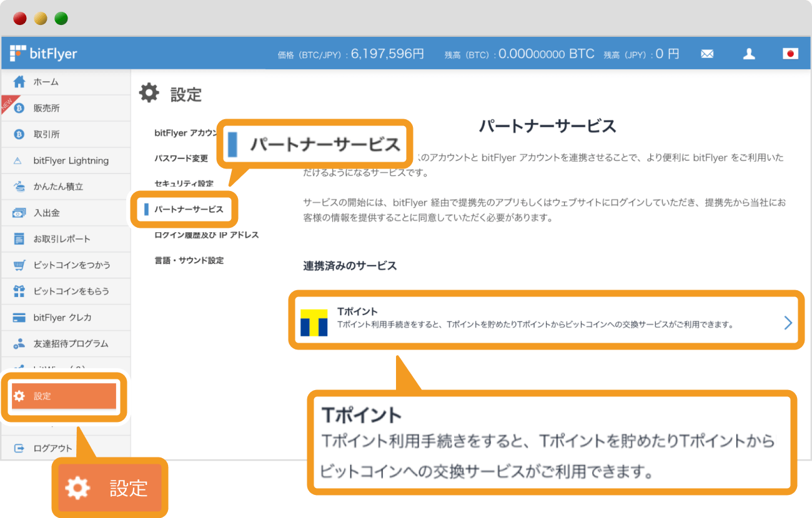Click the bitFlyer logo in header
The image size is (812, 518).
44,54
